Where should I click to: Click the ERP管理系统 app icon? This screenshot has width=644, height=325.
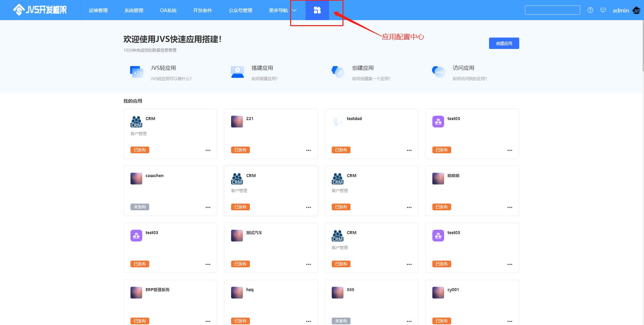pyautogui.click(x=136, y=292)
